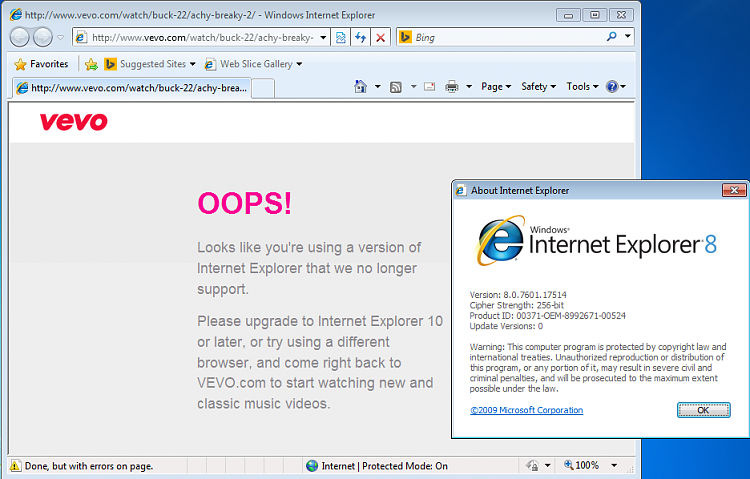Click the Read Mail envelope icon
The height and width of the screenshot is (479, 750).
(430, 87)
